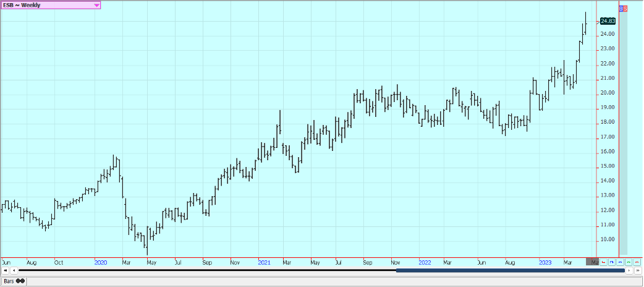Click the blue B buy button
This screenshot has height=287, width=644.
(x=621, y=8)
